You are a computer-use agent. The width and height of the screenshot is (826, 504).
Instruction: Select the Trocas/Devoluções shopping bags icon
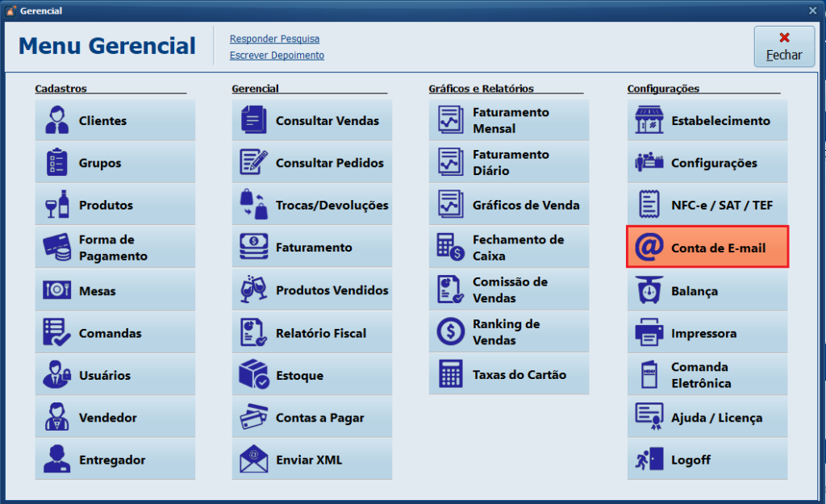point(254,205)
